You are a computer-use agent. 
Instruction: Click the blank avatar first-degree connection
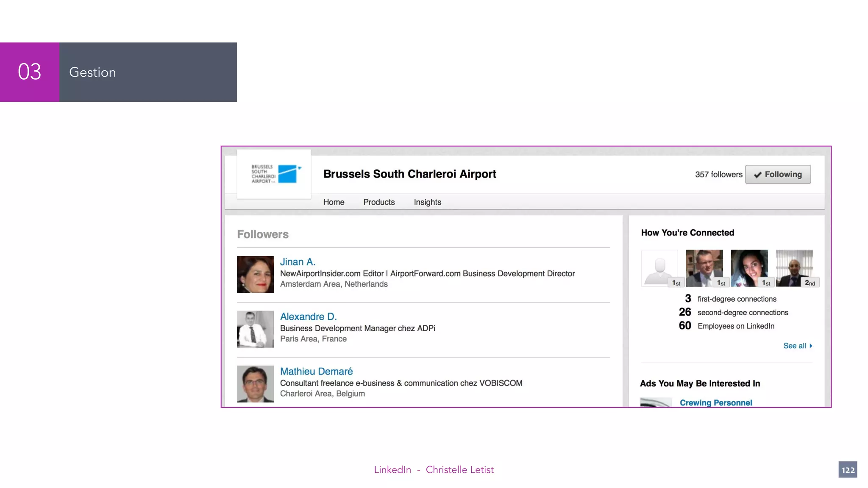[659, 268]
